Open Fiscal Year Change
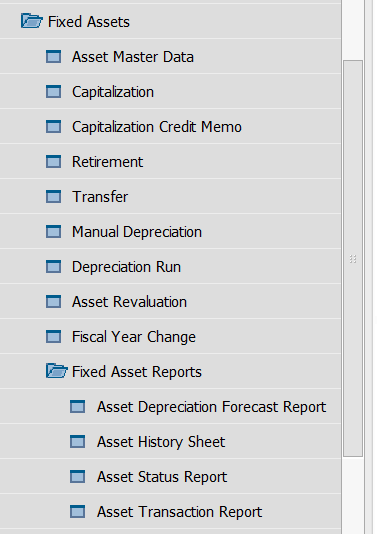377x534 pixels. click(134, 336)
